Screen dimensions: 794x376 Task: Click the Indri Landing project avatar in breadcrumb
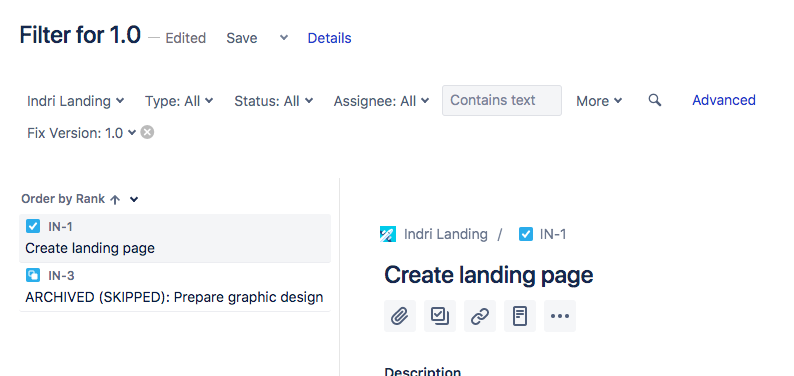(x=388, y=234)
